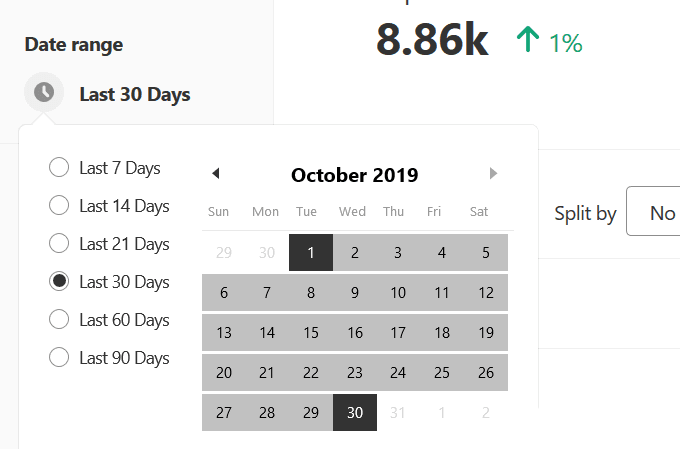Click the 8.86k metric value
This screenshot has height=449, width=680.
[x=432, y=40]
